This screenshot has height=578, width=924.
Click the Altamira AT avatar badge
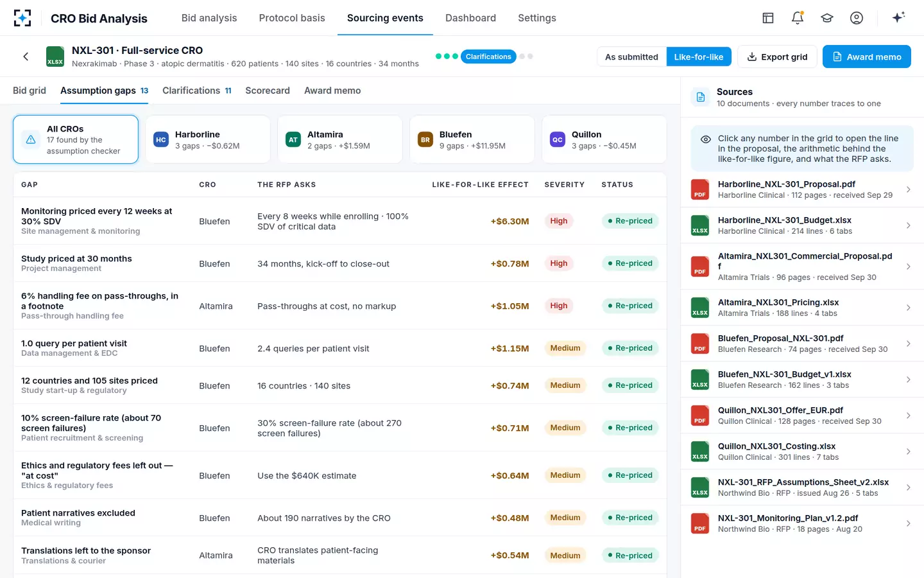(293, 139)
